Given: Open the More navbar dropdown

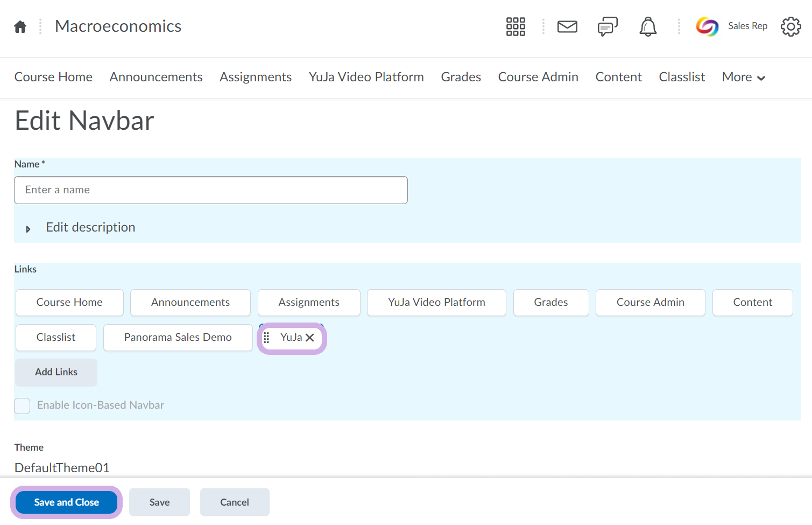Looking at the screenshot, I should pos(743,78).
